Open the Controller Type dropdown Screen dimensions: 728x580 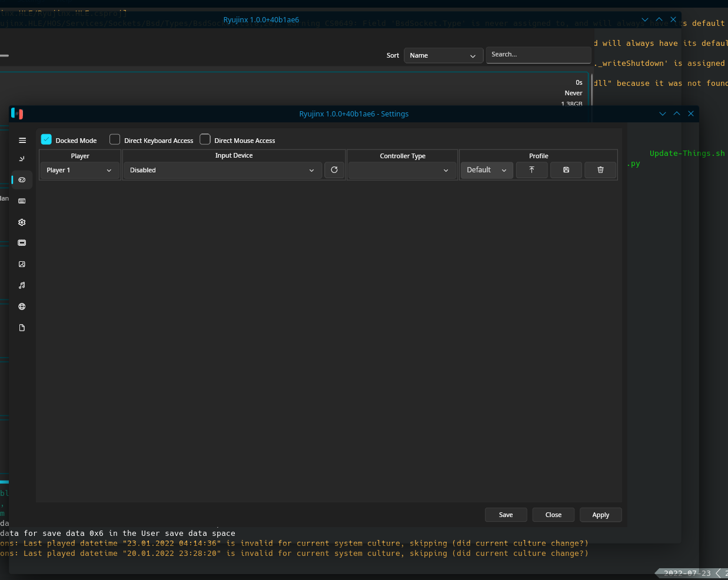(x=403, y=170)
